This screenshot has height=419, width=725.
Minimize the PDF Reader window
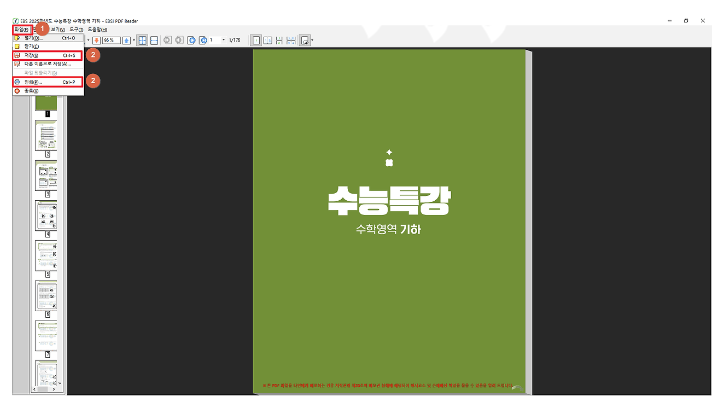point(670,21)
